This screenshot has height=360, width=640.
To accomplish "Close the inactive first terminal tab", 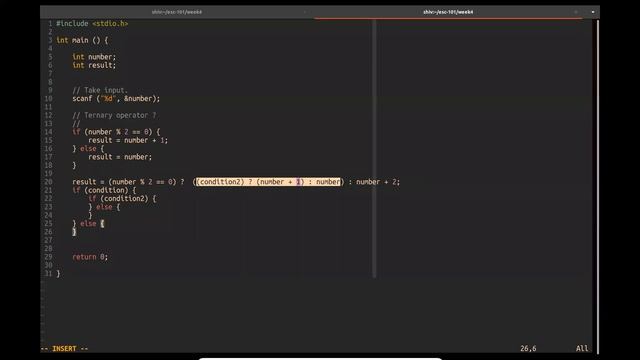I will click(304, 12).
